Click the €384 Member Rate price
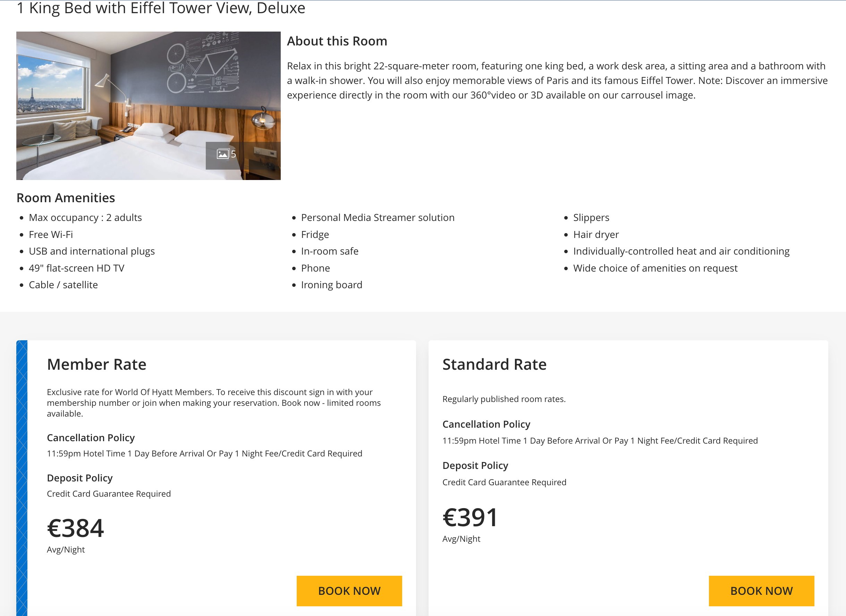This screenshot has width=846, height=616. [x=75, y=527]
